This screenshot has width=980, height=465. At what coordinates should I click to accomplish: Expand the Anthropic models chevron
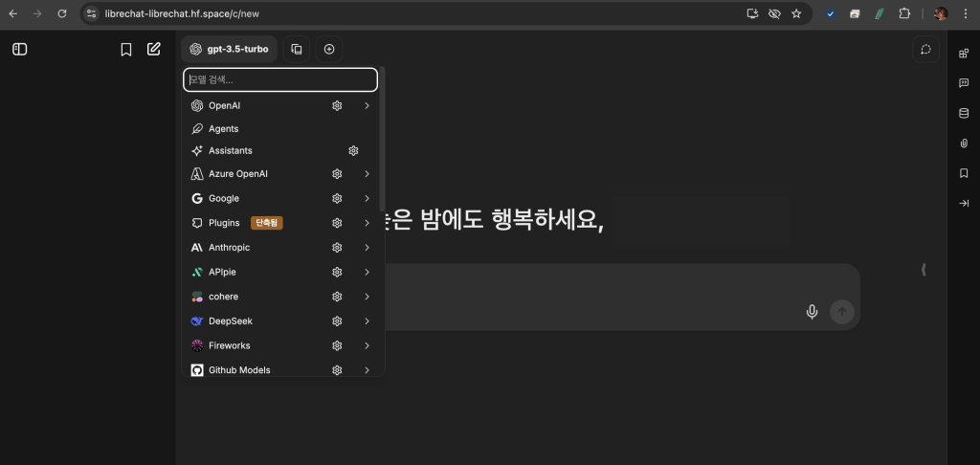[x=367, y=248]
